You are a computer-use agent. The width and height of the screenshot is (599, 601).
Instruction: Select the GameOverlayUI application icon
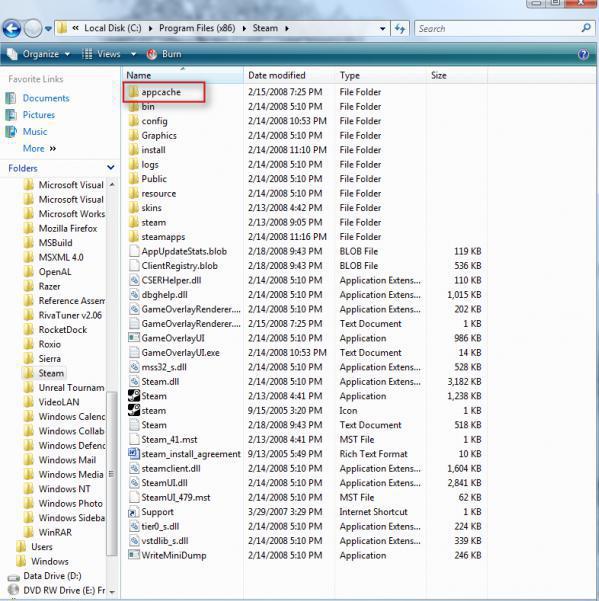134,338
